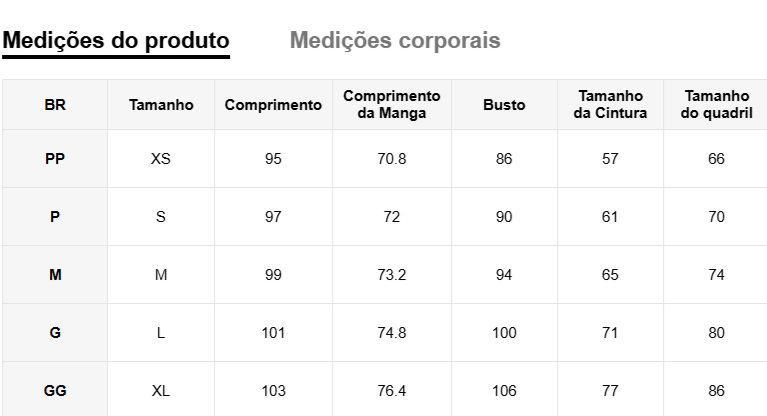Select the P size row label

tap(56, 217)
